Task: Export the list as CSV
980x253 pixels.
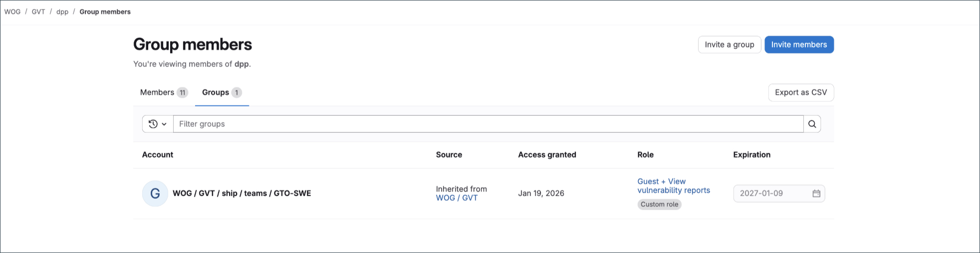Action: click(801, 92)
